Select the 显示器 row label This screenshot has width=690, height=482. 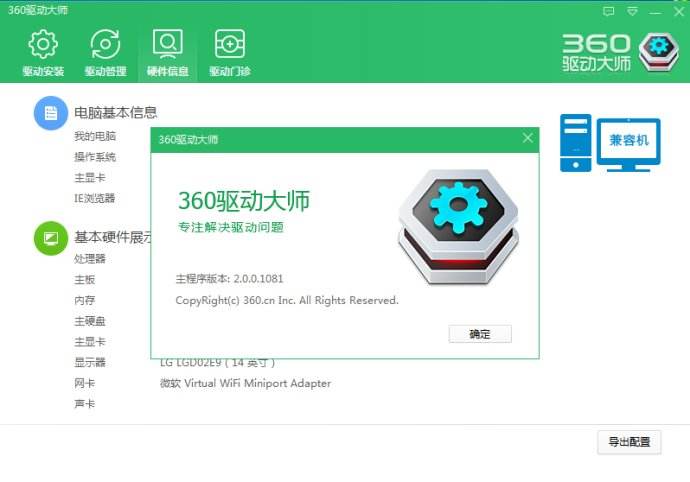coord(90,362)
